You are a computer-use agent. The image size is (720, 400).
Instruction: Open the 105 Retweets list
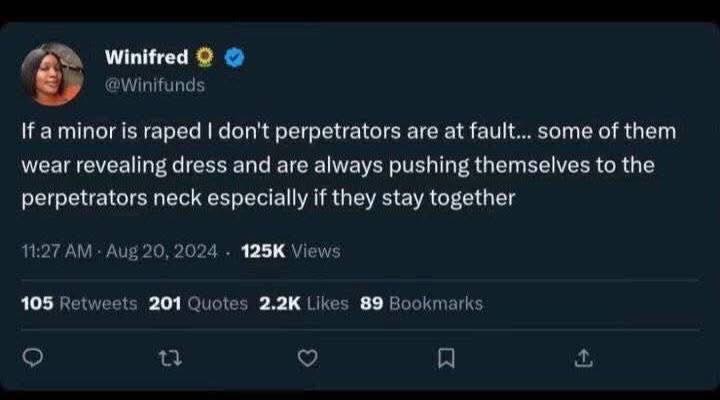79,303
